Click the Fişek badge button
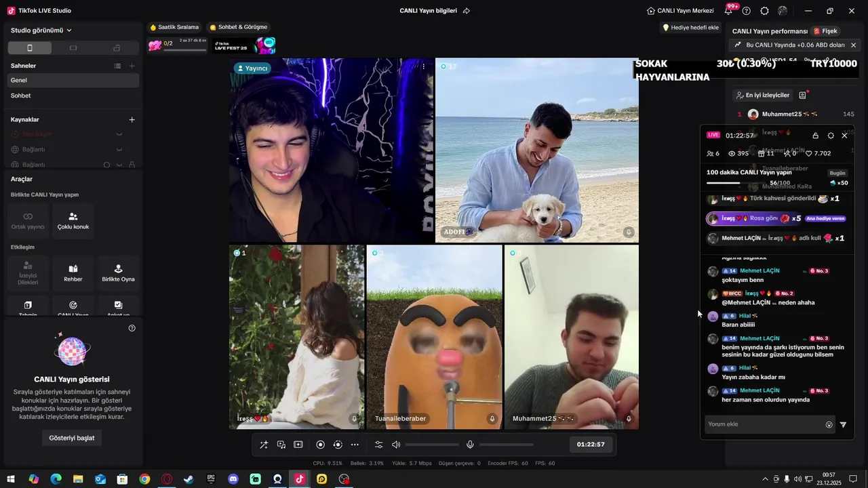868x488 pixels. (826, 31)
